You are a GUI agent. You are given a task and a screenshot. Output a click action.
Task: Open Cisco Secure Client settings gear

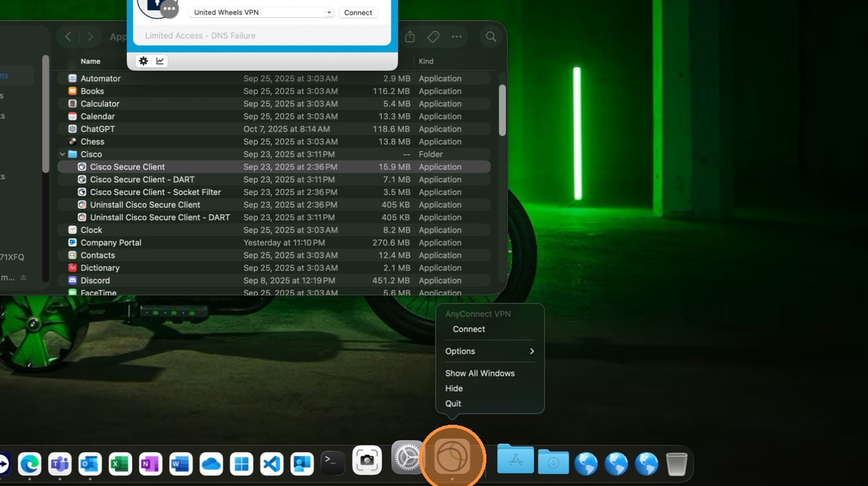click(144, 61)
